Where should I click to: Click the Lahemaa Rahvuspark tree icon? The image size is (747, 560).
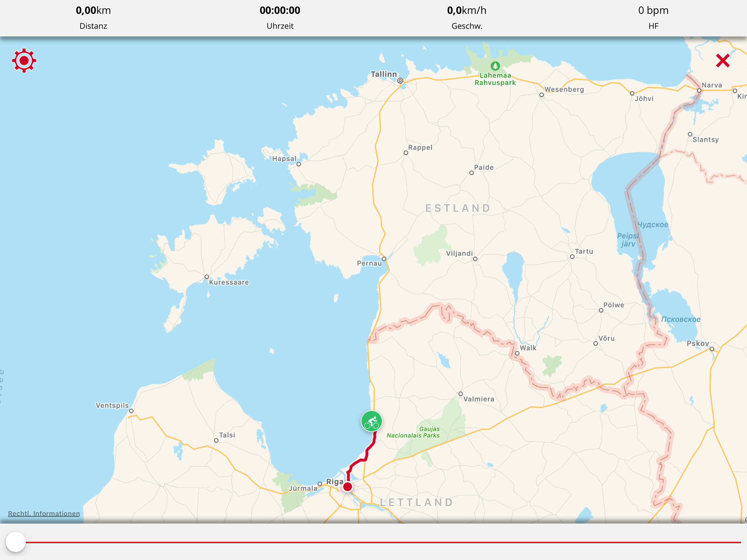click(495, 66)
